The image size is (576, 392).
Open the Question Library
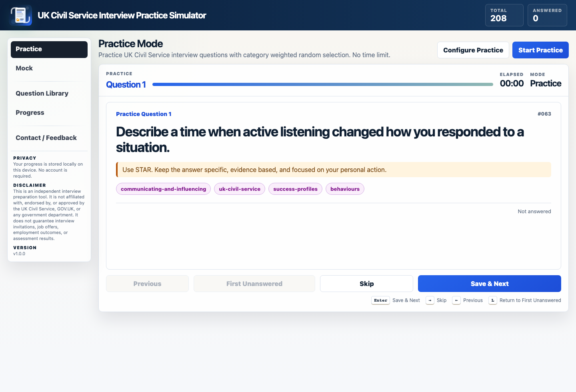[x=49, y=94]
